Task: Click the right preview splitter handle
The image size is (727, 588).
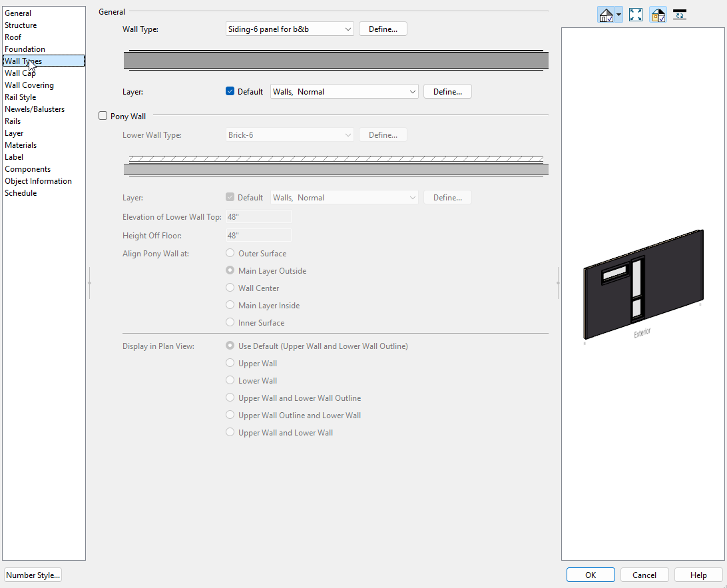Action: click(558, 283)
